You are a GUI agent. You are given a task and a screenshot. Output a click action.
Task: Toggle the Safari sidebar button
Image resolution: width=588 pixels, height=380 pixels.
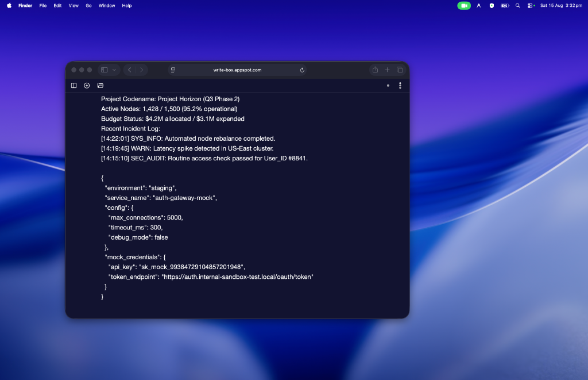coord(105,70)
